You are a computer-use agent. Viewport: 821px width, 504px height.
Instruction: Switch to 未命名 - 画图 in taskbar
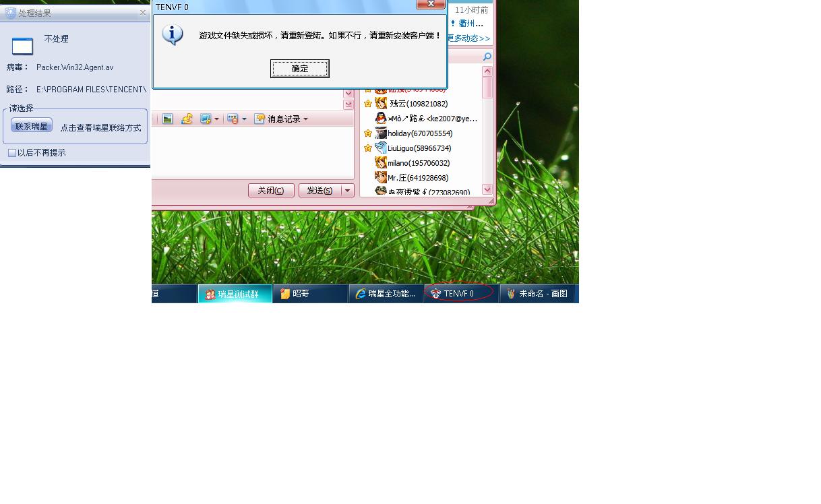[537, 294]
